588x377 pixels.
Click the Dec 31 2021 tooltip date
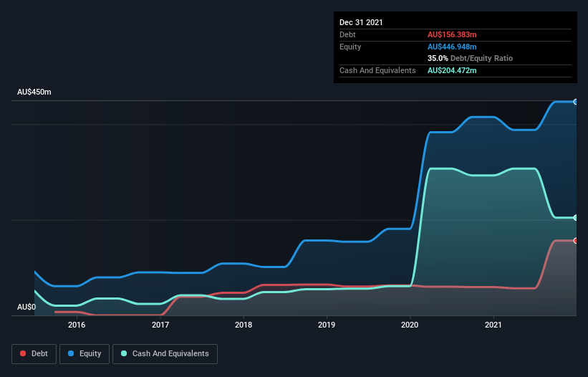(x=361, y=22)
